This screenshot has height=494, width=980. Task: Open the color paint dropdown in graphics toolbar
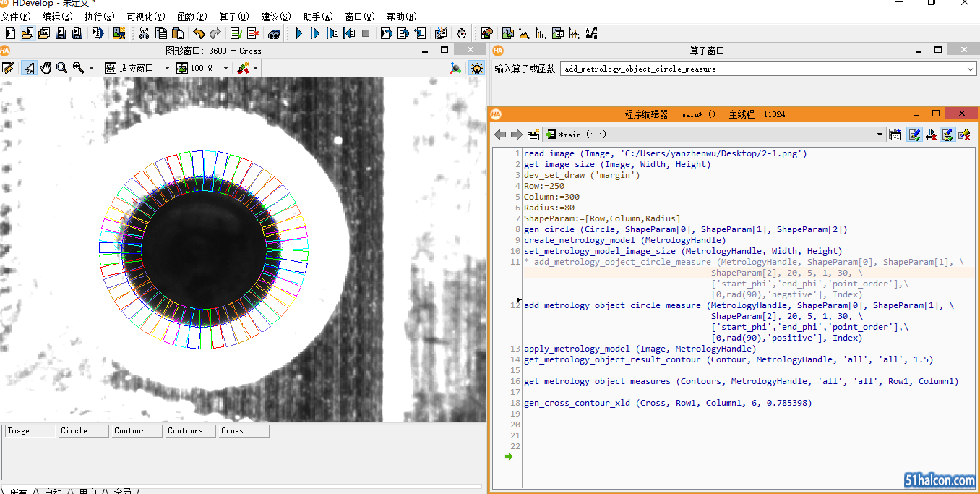pos(255,68)
